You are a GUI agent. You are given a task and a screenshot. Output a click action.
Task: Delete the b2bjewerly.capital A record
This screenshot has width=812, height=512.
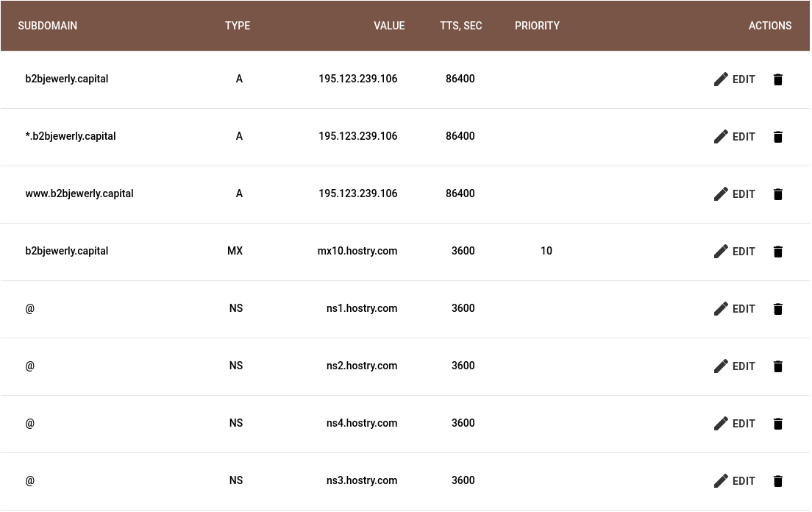[778, 79]
